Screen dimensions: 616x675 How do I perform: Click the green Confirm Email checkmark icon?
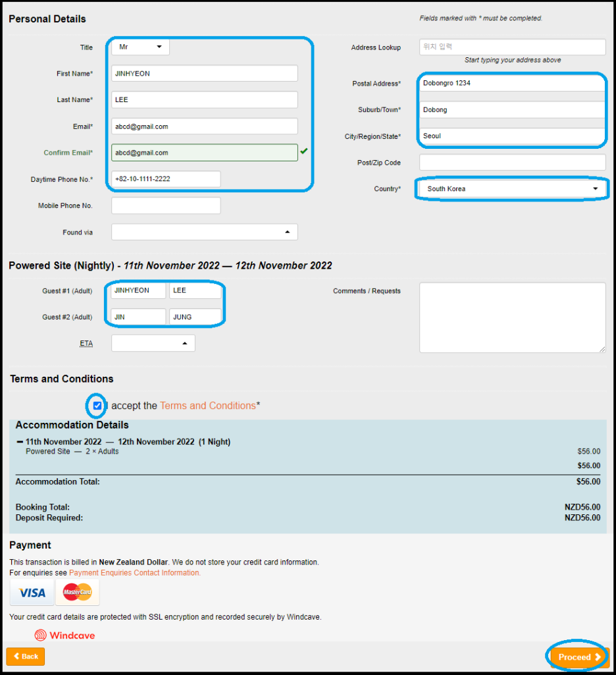[304, 151]
